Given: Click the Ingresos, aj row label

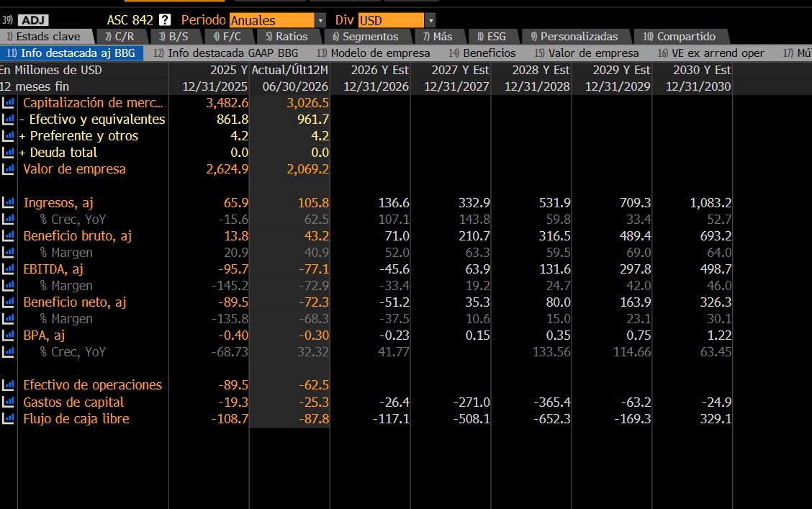Looking at the screenshot, I should 58,203.
